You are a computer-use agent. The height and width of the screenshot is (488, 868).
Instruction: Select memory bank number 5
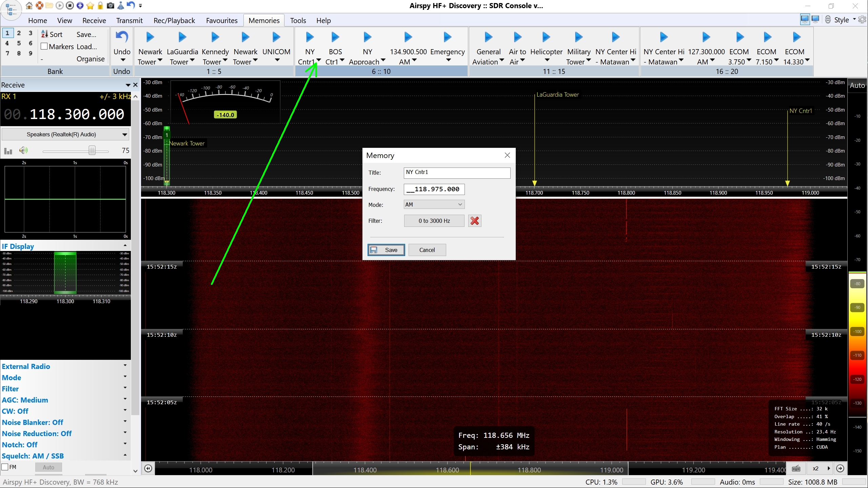point(19,43)
